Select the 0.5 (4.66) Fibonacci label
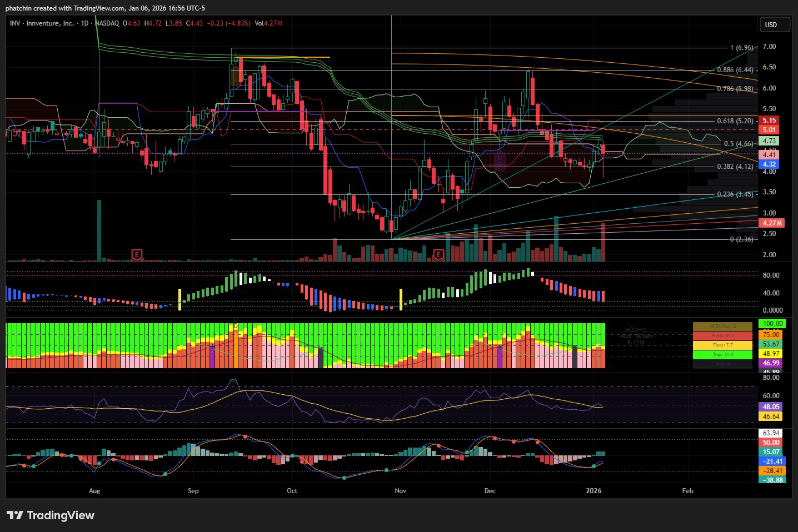Viewport: 798px width, 532px height. click(x=739, y=144)
